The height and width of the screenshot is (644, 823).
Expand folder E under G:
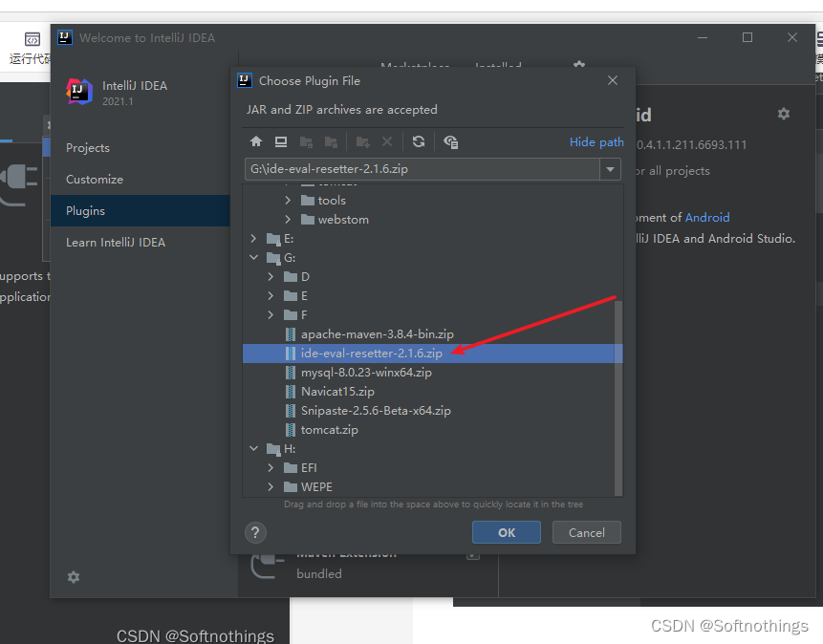pyautogui.click(x=271, y=296)
